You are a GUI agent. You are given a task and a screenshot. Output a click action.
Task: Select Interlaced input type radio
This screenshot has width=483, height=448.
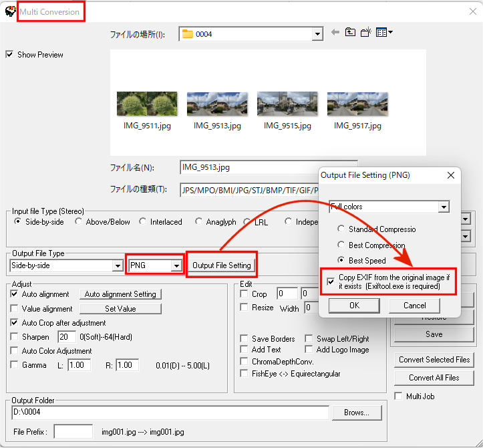click(x=142, y=221)
